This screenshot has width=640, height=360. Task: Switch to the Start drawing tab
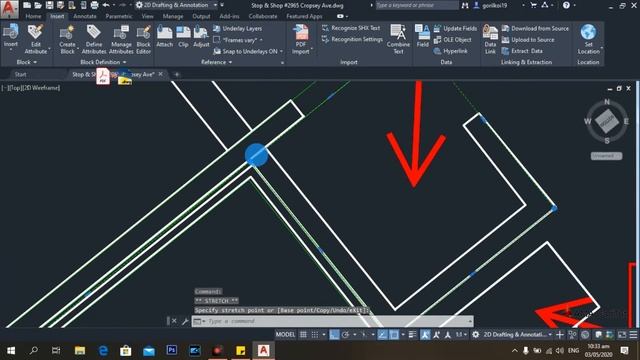pyautogui.click(x=20, y=74)
